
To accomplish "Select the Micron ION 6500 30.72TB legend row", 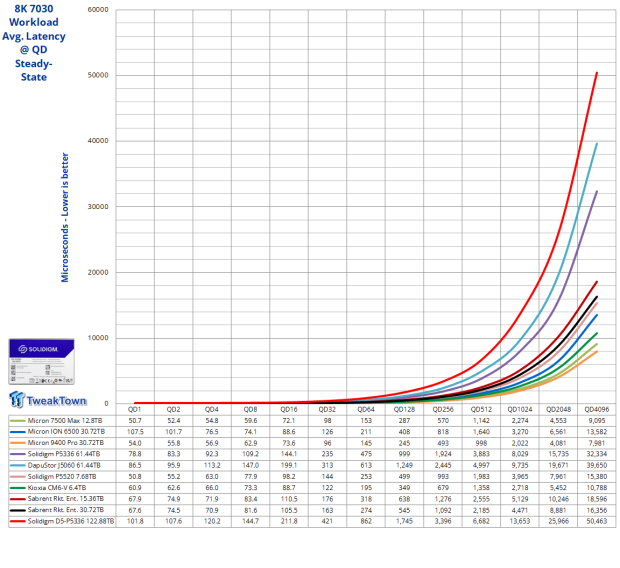I will [62, 432].
